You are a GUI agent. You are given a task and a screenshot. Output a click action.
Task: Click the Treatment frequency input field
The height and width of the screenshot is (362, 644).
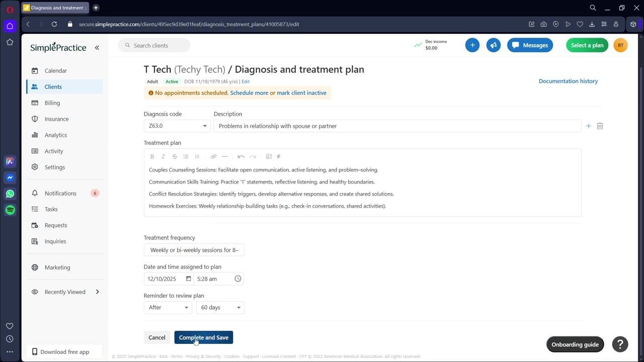194,250
